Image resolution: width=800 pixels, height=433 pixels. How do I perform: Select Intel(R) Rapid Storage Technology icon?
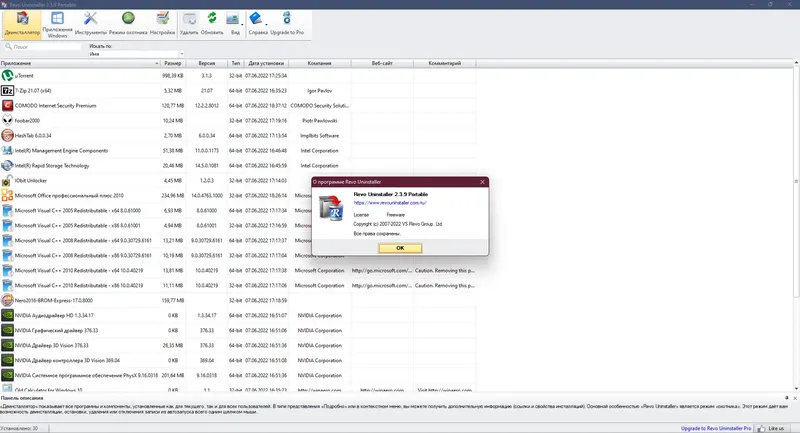point(7,166)
